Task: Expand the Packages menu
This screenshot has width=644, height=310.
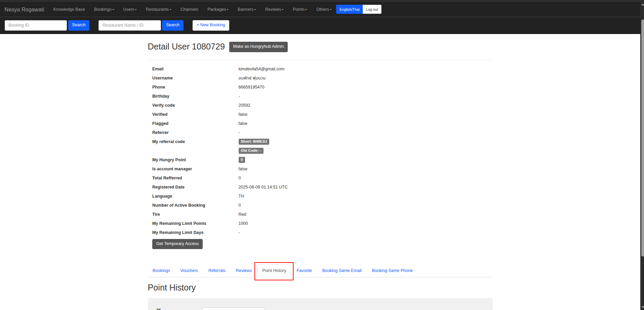Action: point(218,9)
